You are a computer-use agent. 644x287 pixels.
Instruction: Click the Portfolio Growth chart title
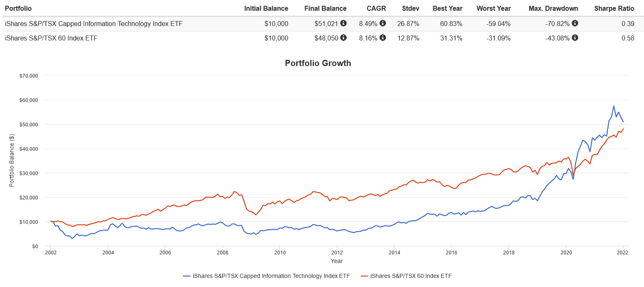tap(318, 63)
